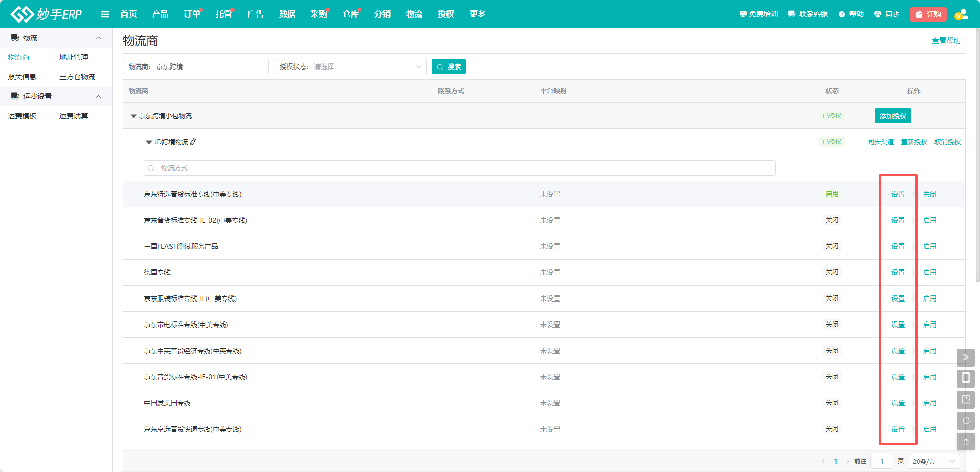Click the vertical page scrollbar
Viewport: 980px width, 472px height.
pos(977,154)
